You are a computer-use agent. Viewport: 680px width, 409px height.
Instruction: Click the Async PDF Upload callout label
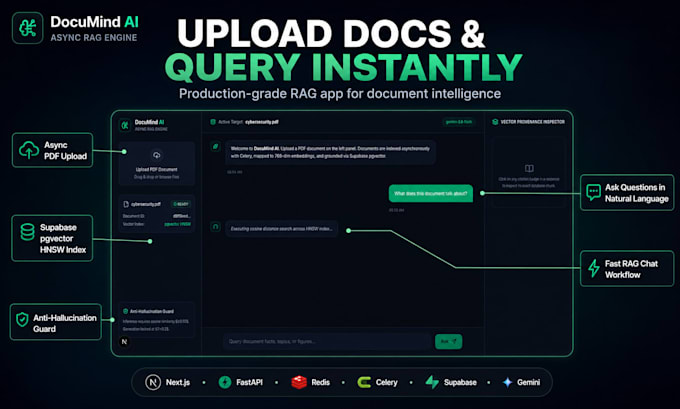65,151
